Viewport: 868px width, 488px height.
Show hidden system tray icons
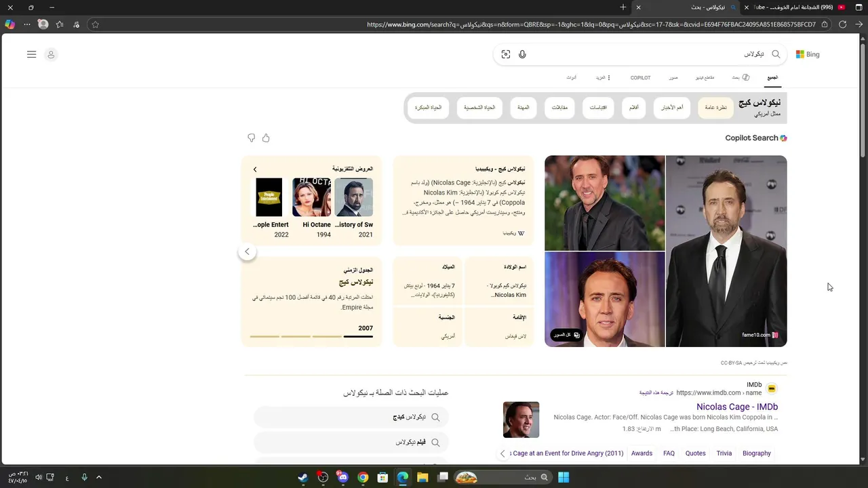click(99, 477)
